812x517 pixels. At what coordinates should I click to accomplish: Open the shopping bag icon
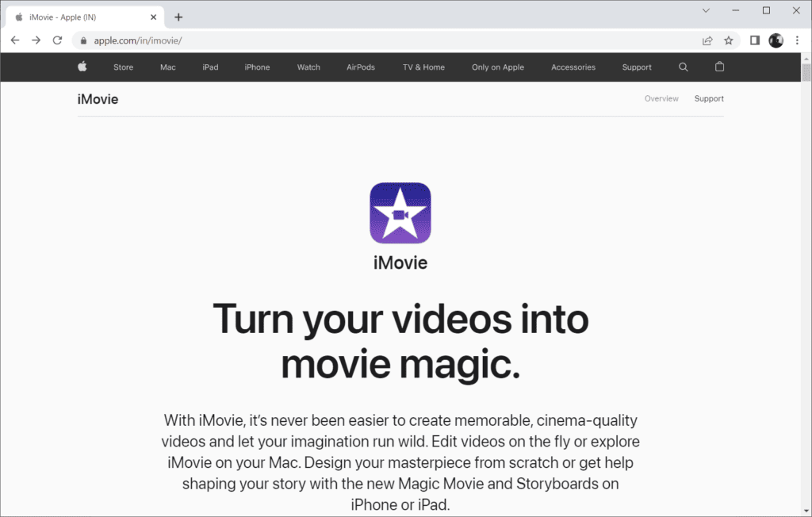click(x=719, y=67)
